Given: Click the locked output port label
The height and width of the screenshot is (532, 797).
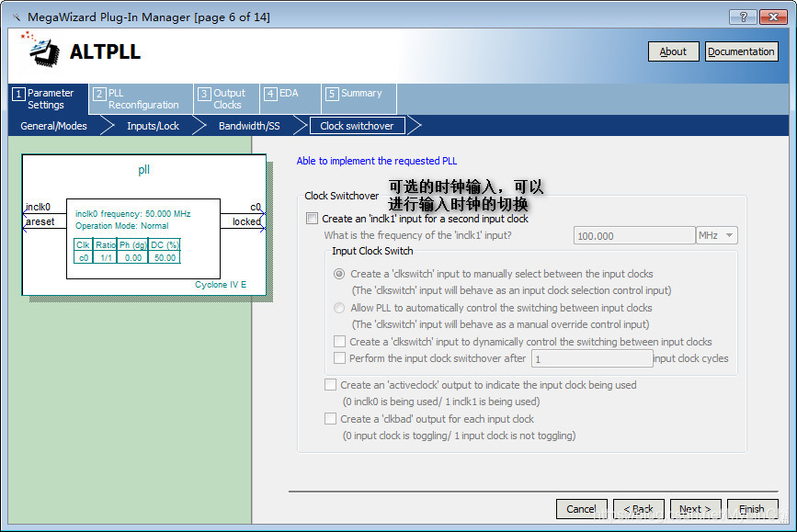Looking at the screenshot, I should (246, 221).
